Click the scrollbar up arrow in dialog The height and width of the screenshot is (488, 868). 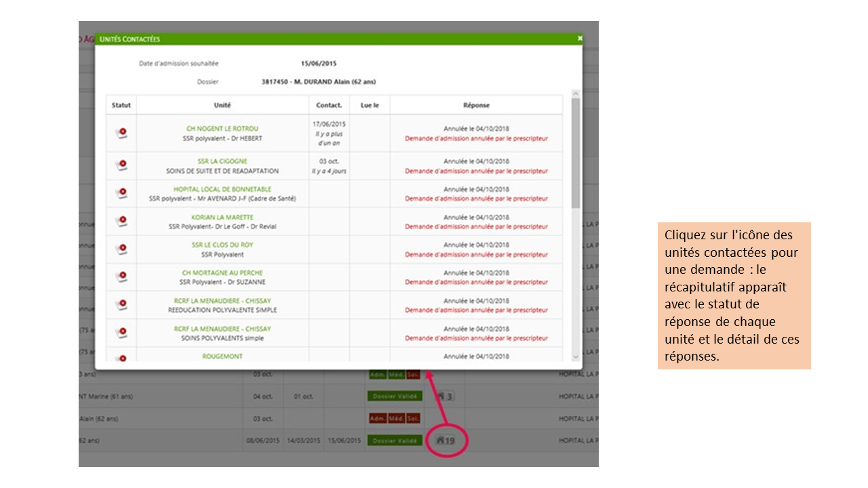click(576, 94)
